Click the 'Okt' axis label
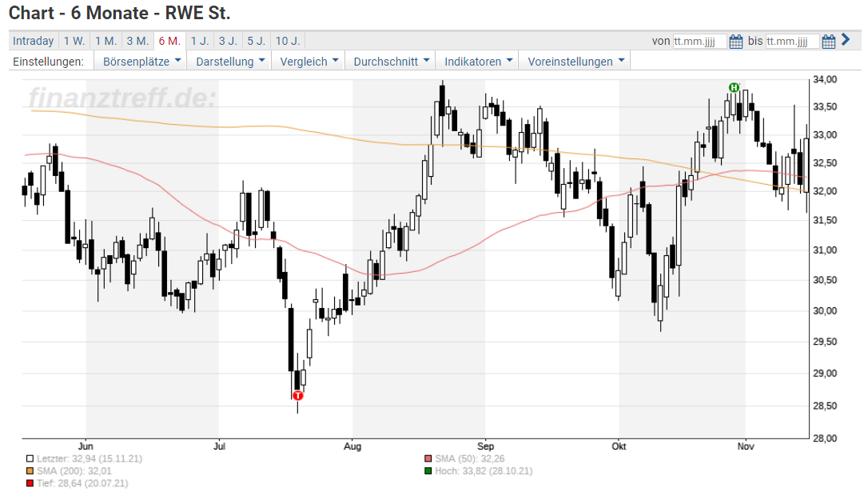 click(619, 446)
